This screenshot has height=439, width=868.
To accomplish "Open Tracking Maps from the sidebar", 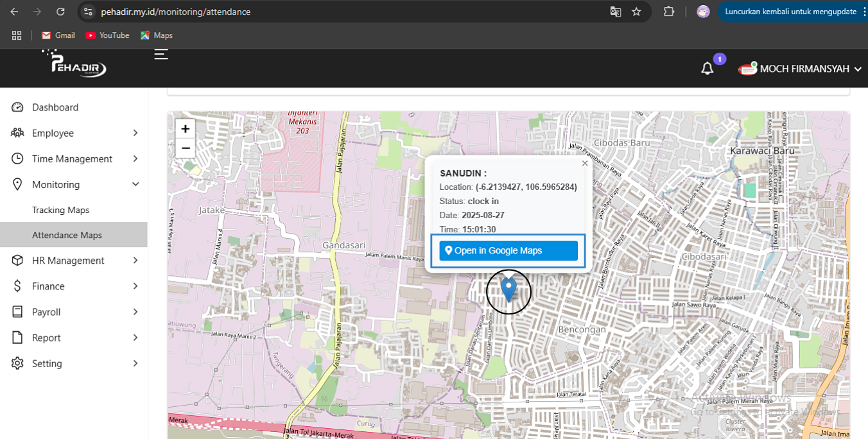I will click(x=60, y=209).
